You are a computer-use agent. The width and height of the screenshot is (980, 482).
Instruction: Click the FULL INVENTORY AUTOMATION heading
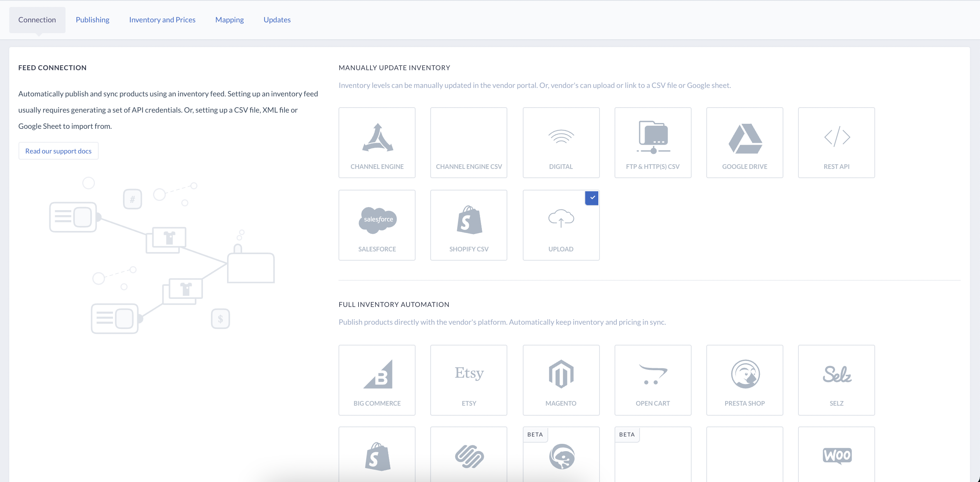(394, 305)
